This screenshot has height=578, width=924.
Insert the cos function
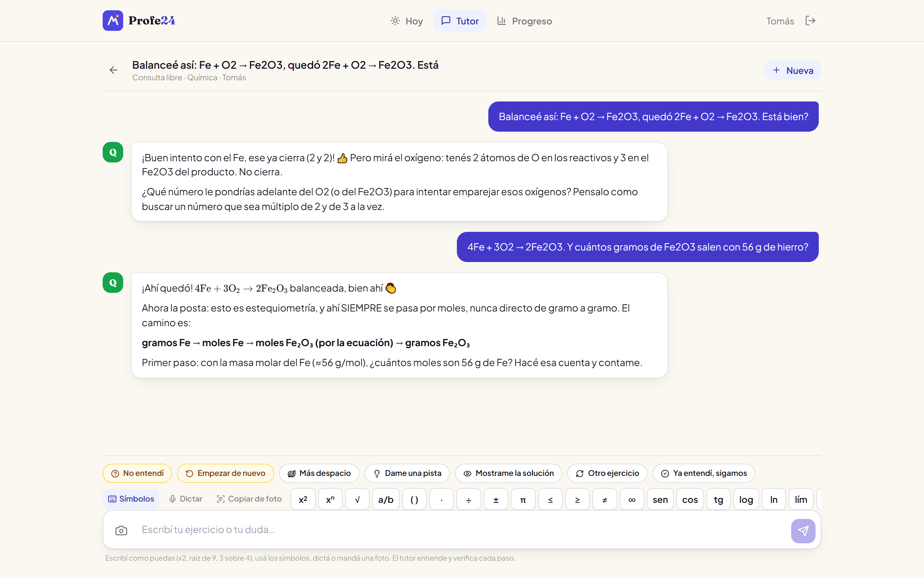click(x=690, y=499)
